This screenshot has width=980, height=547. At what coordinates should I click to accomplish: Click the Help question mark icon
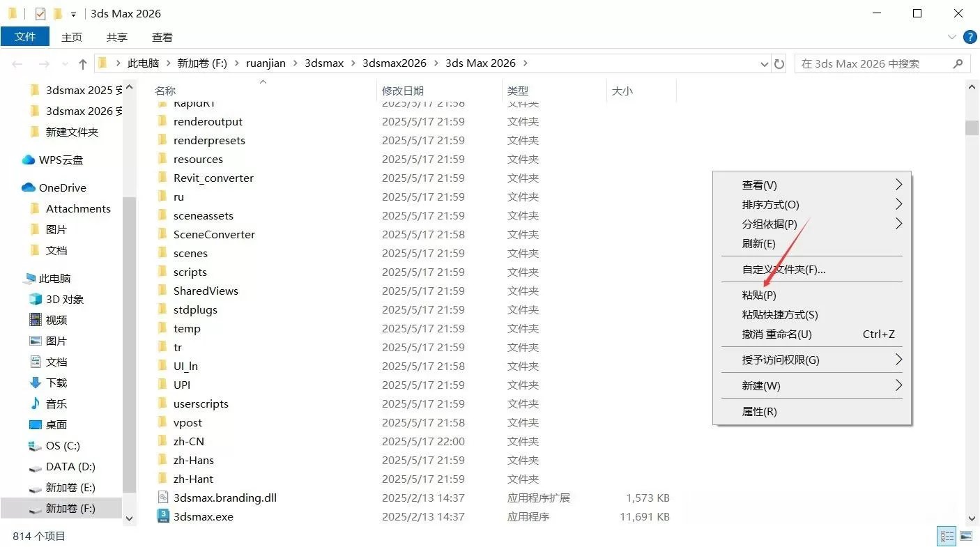pos(969,37)
